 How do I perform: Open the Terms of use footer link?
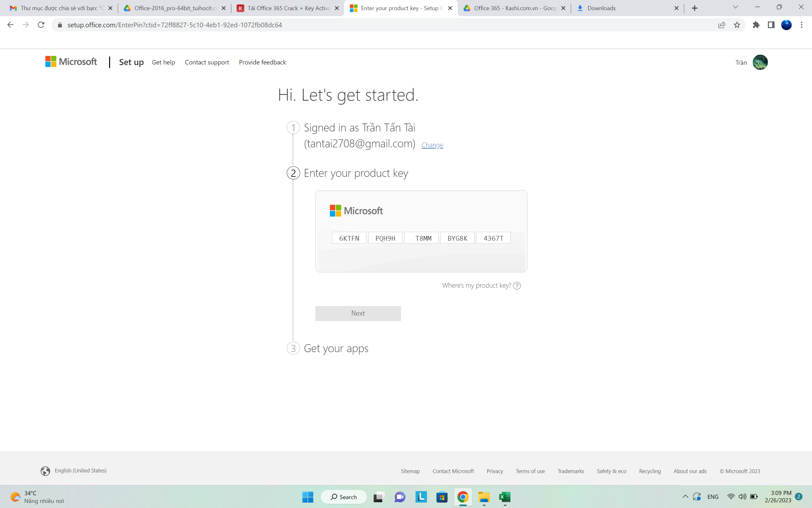click(530, 471)
